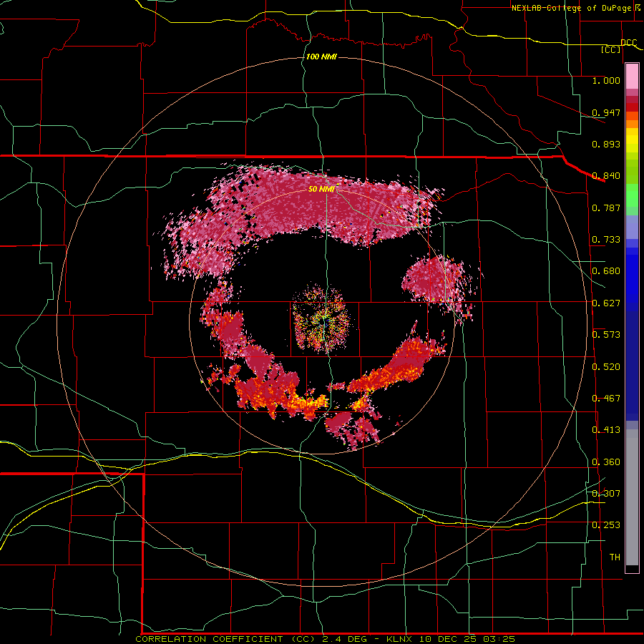Select the 0.360 scale value

click(606, 462)
